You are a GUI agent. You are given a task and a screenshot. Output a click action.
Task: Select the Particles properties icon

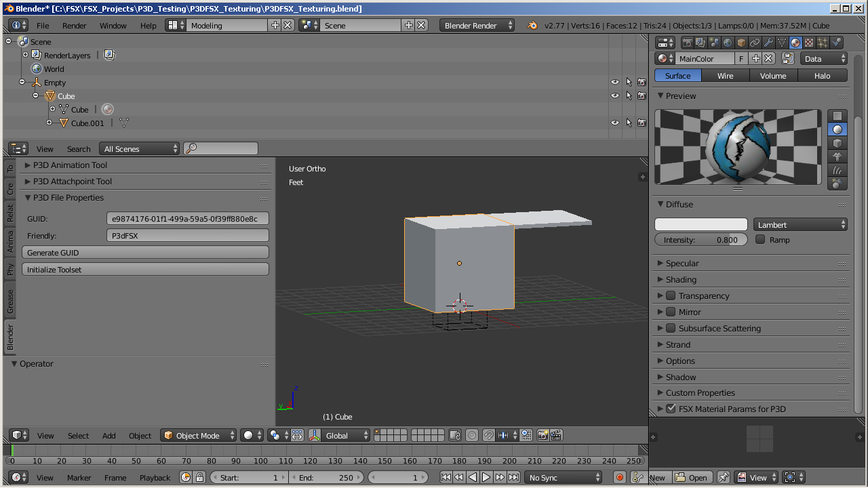click(x=822, y=42)
